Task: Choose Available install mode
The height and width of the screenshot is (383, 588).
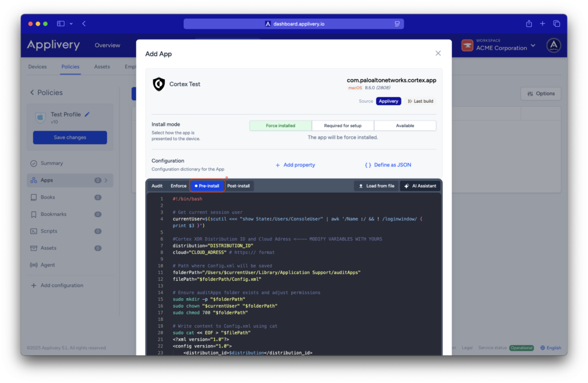Action: (405, 126)
